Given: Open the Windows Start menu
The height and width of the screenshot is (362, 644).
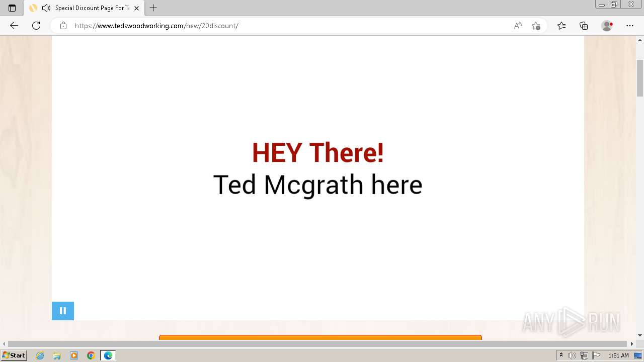Looking at the screenshot, I should [14, 355].
